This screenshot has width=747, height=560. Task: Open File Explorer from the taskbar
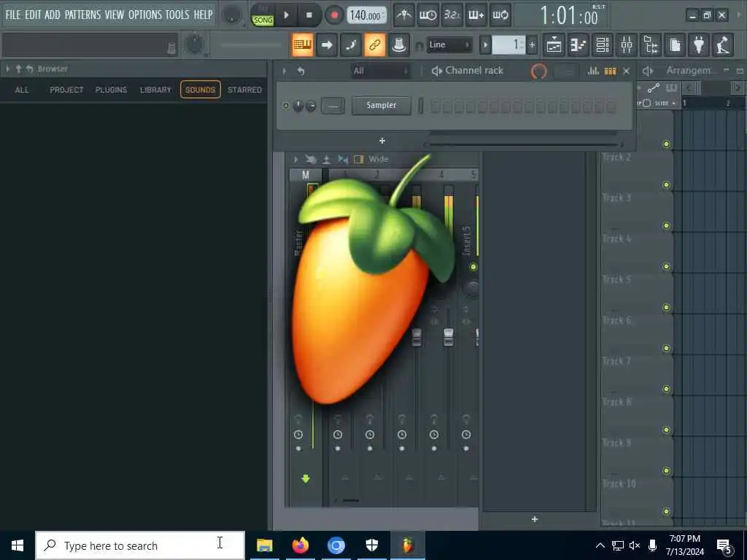[x=264, y=545]
